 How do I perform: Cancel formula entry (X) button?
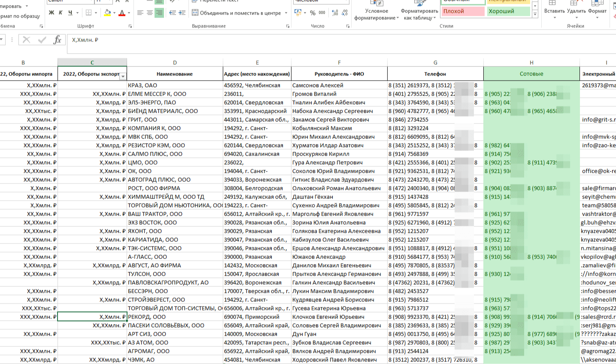pyautogui.click(x=27, y=40)
